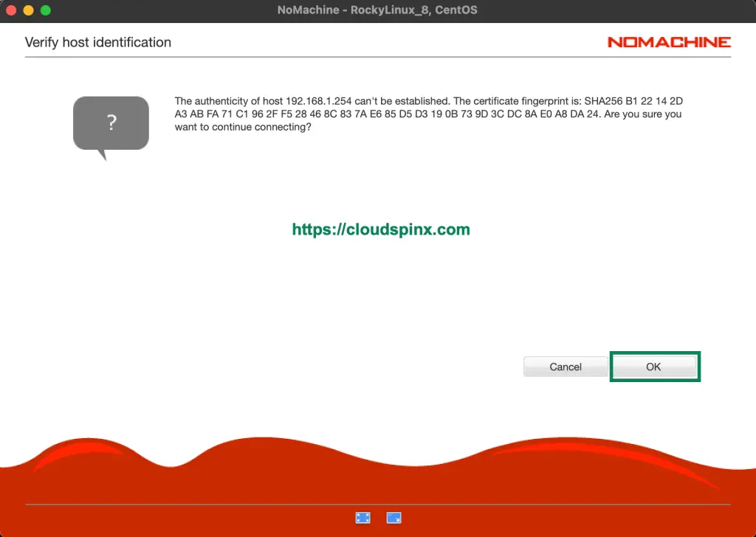The height and width of the screenshot is (537, 756).
Task: Toggle display scaling with the corner-arrow control
Action: coord(394,517)
